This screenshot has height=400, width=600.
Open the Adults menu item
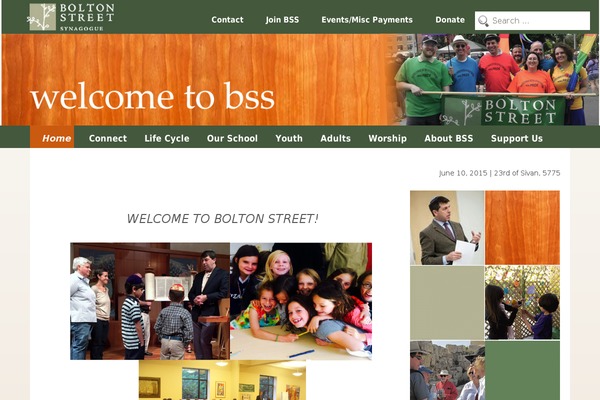coord(336,138)
